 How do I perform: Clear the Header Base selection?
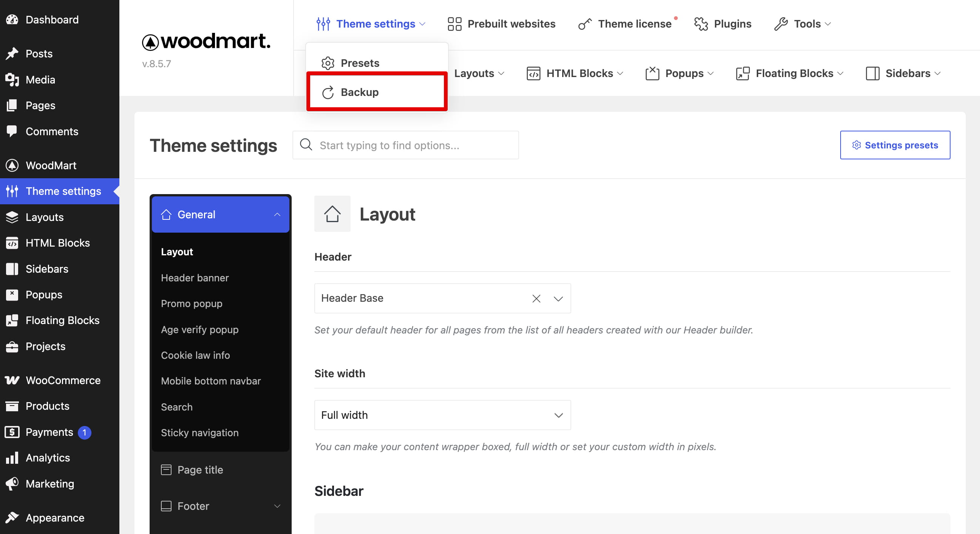[536, 299]
